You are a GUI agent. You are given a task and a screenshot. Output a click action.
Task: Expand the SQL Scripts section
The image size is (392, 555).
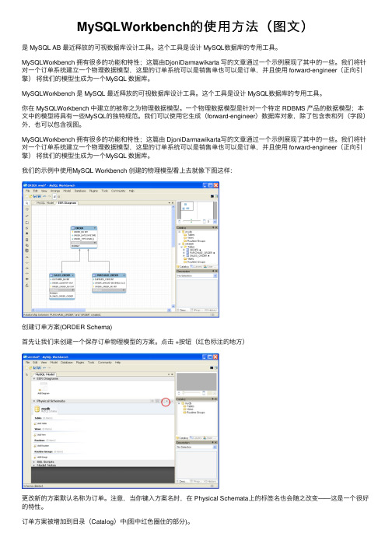tap(34, 462)
